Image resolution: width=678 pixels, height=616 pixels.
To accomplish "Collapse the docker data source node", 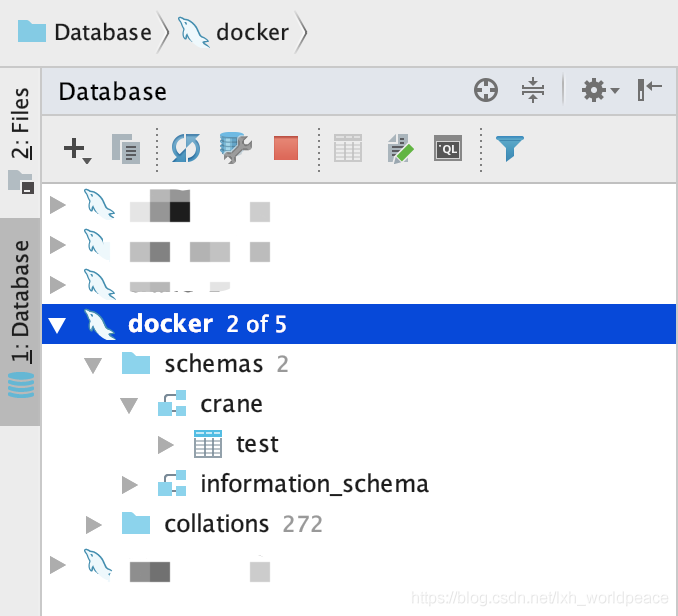I will [x=58, y=325].
